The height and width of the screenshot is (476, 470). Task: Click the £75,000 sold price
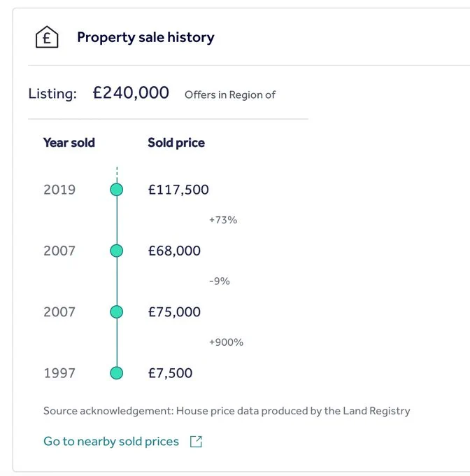click(x=174, y=312)
